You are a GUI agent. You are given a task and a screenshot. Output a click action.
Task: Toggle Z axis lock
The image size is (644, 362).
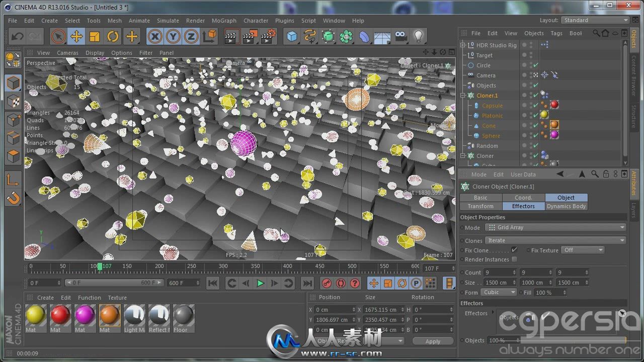tap(191, 36)
